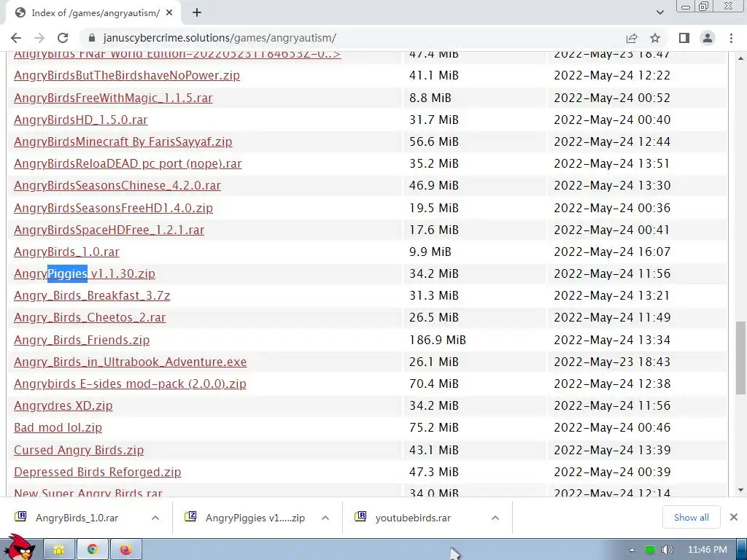Open the tab search dropdown
This screenshot has width=747, height=560.
(659, 12)
